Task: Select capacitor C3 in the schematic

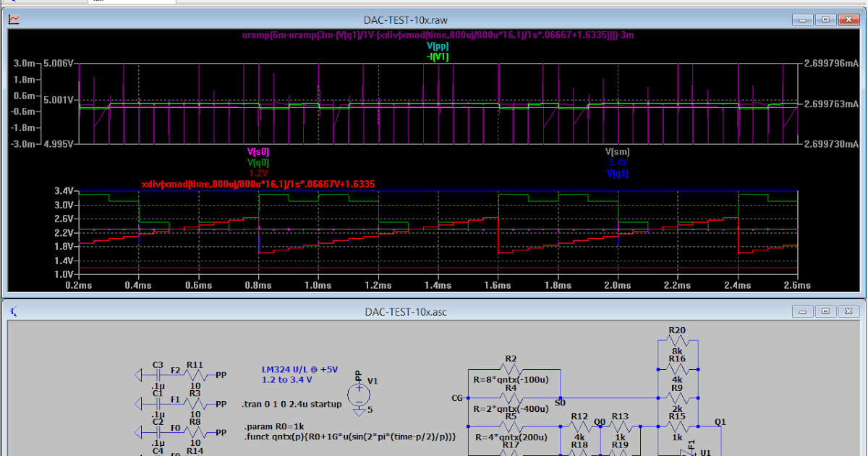Action: [x=159, y=373]
